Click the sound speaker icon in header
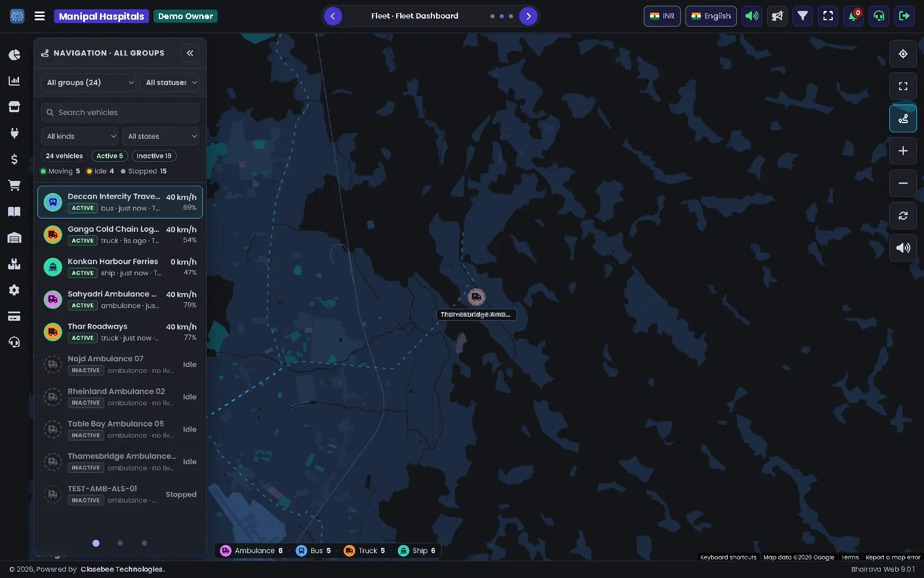Viewport: 924px width, 578px height. 752,16
